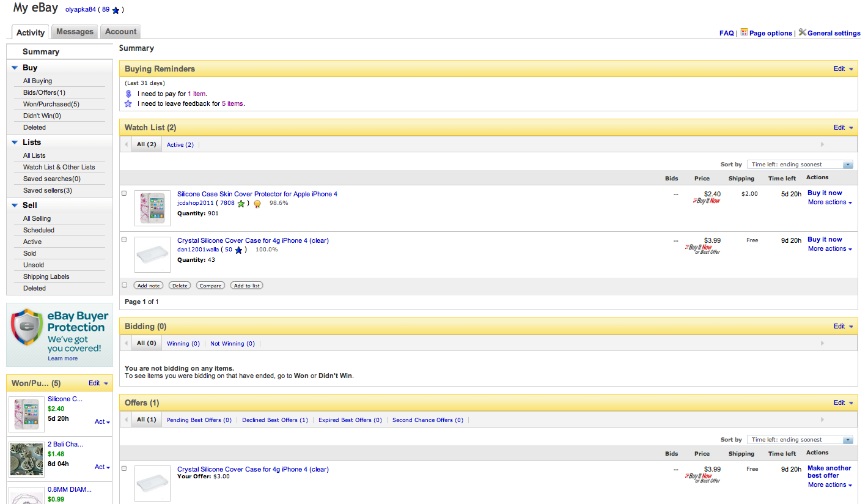Click the right arrow in Offers tab bar
The height and width of the screenshot is (504, 868).
pos(822,420)
